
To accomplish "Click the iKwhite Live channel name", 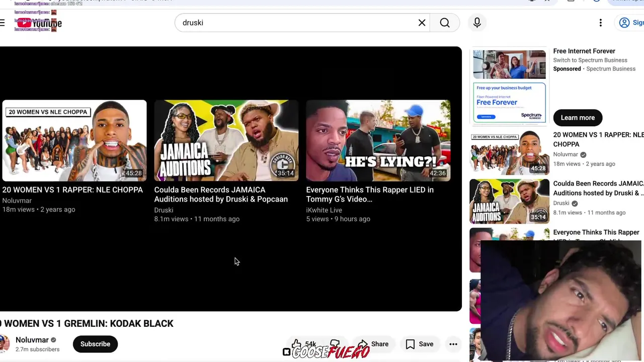I will [324, 210].
